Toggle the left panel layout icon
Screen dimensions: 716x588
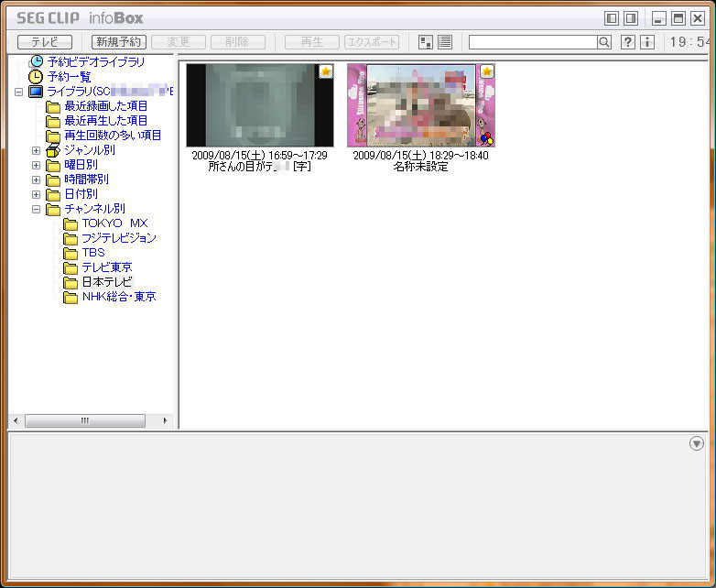(x=612, y=18)
